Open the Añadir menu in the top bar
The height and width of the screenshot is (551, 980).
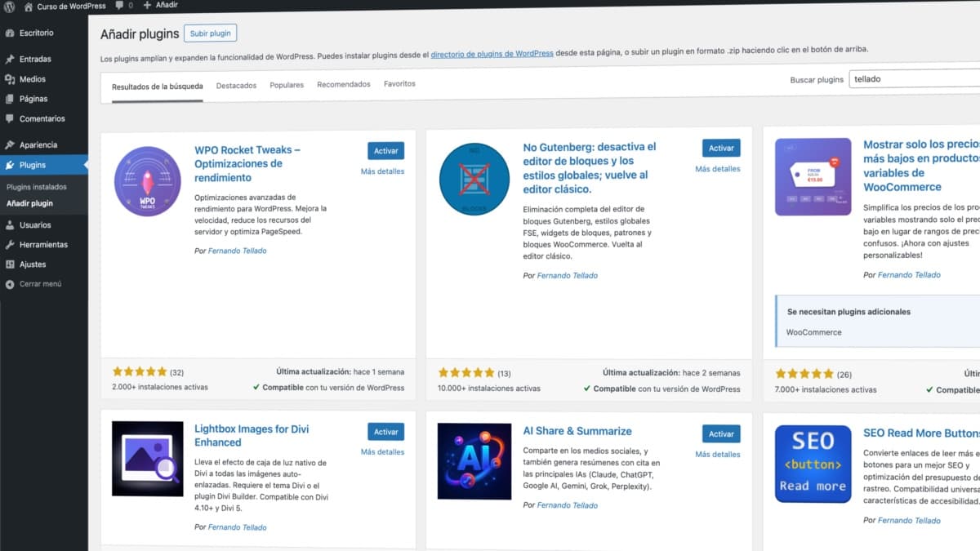[x=160, y=6]
